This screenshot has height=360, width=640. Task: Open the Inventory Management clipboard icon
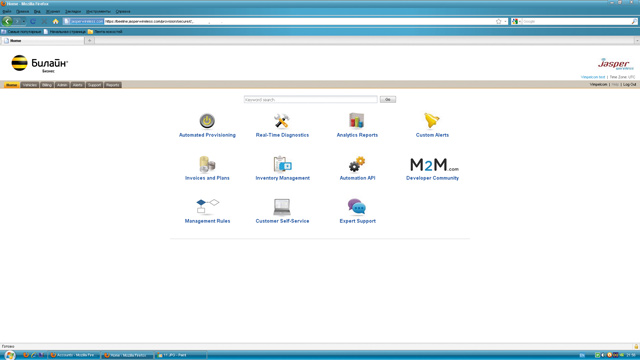pos(282,164)
